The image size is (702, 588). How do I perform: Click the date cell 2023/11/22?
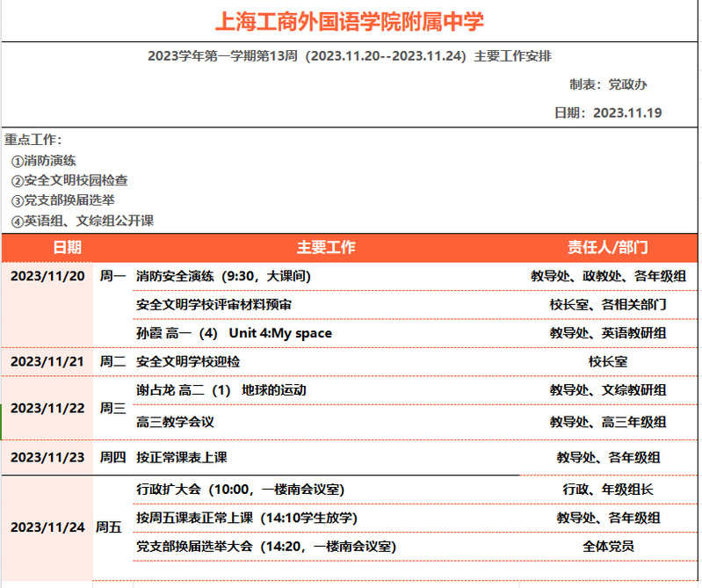(47, 408)
